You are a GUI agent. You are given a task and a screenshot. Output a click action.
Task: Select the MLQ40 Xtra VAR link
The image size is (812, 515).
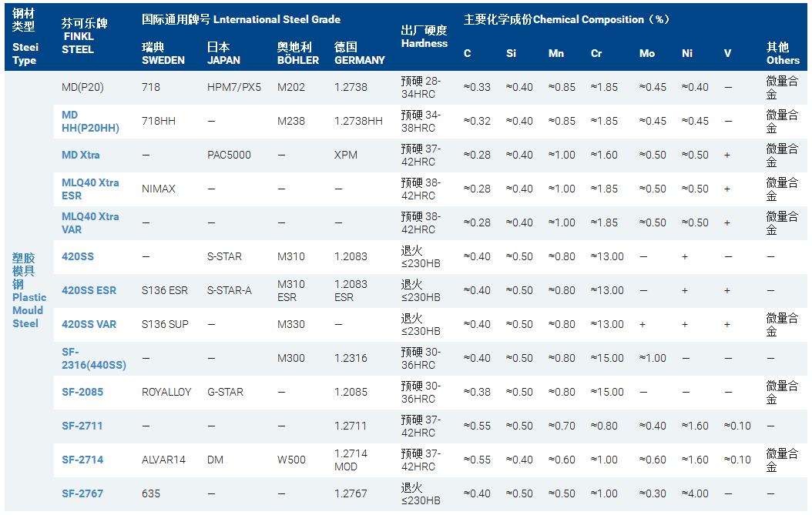pyautogui.click(x=90, y=222)
